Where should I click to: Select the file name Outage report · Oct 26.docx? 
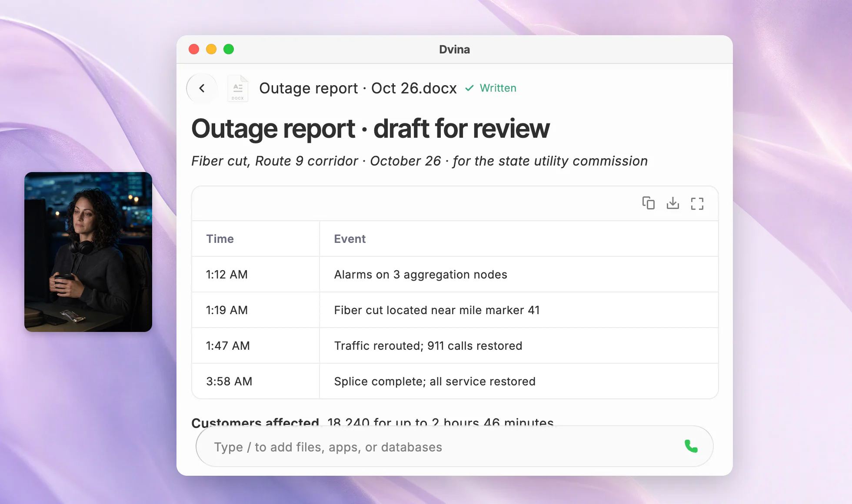tap(358, 88)
